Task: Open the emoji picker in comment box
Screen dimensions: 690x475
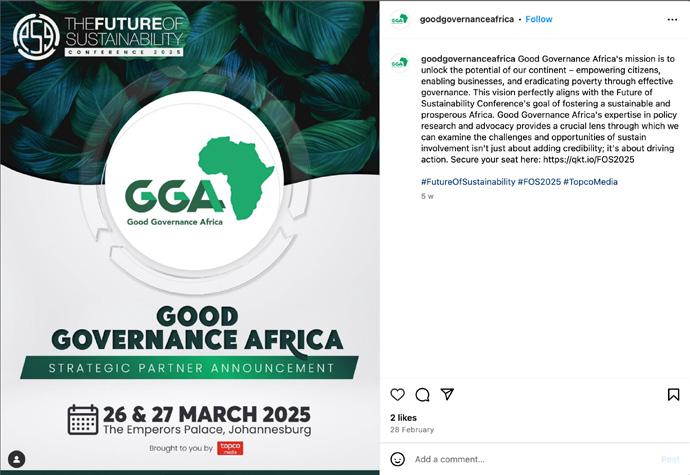Action: coord(398,459)
